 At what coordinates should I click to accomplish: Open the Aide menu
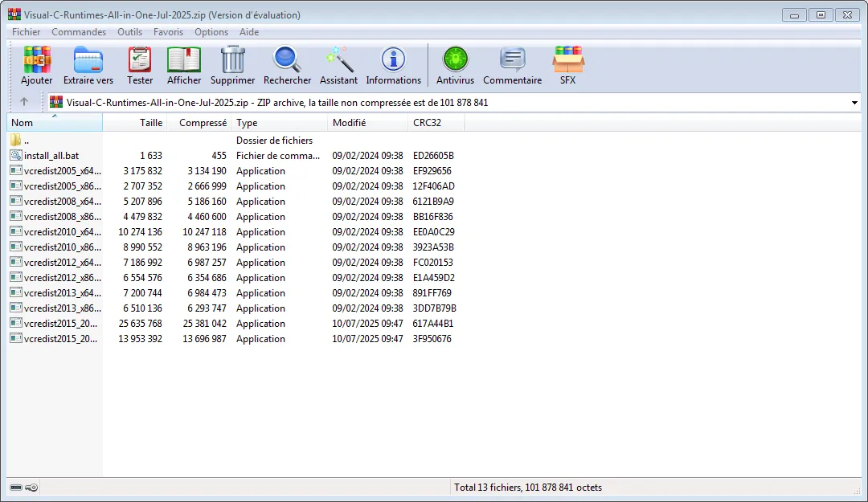click(x=249, y=32)
